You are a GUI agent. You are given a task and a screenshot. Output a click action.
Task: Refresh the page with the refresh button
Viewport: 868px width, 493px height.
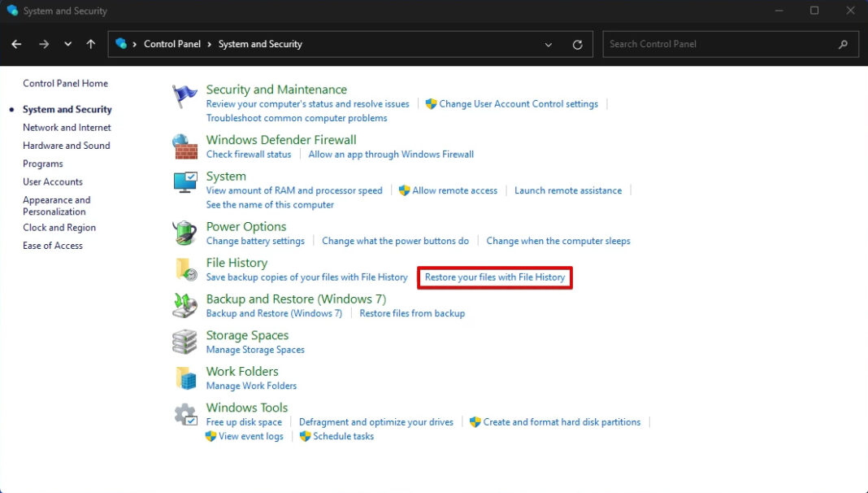[577, 44]
